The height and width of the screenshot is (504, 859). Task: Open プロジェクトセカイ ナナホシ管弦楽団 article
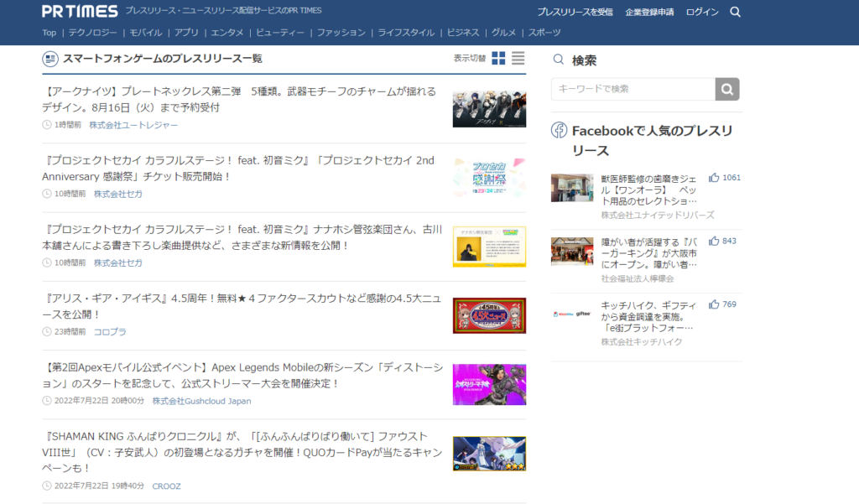click(242, 237)
